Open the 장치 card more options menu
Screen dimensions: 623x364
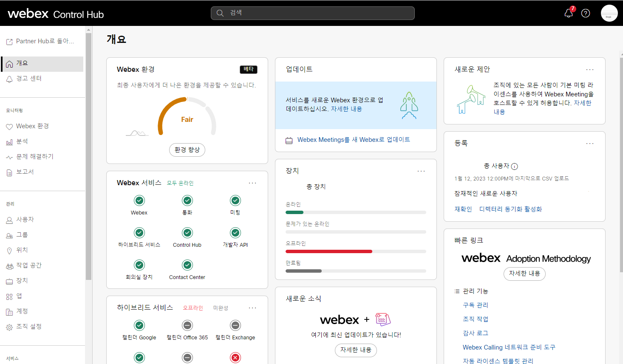(421, 171)
